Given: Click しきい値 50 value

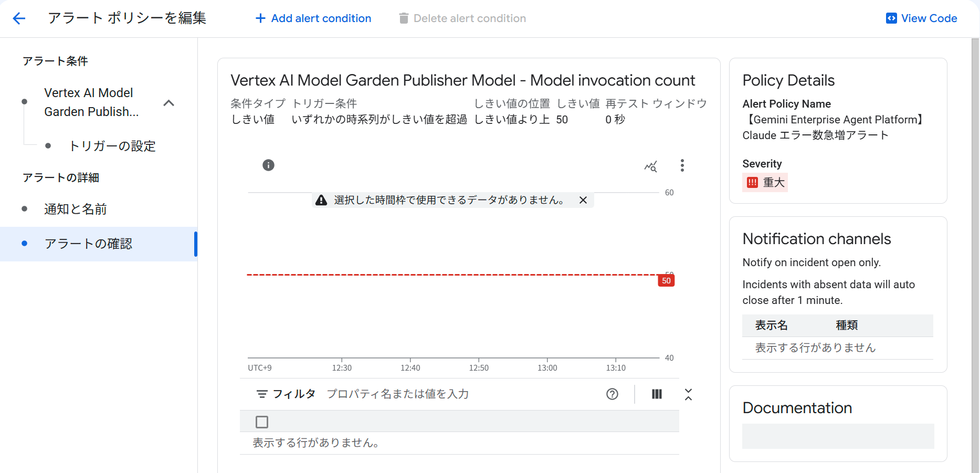Looking at the screenshot, I should (x=562, y=120).
